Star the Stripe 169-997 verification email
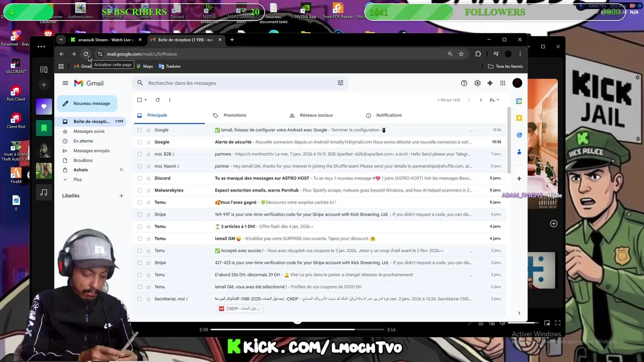 [x=148, y=214]
